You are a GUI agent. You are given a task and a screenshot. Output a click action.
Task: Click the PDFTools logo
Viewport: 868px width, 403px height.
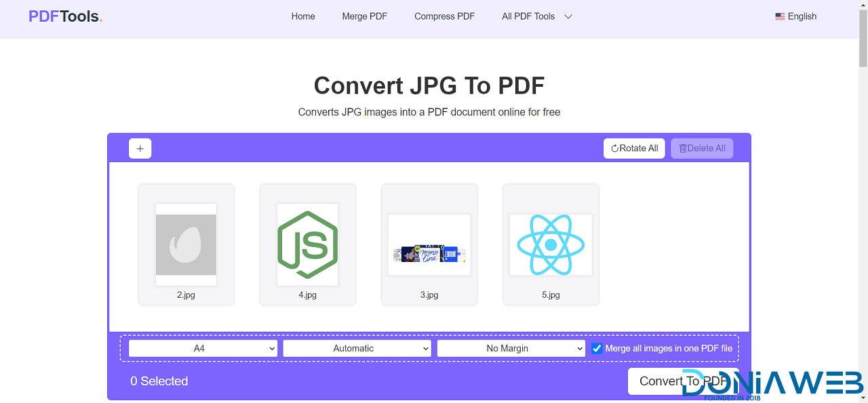click(x=65, y=17)
